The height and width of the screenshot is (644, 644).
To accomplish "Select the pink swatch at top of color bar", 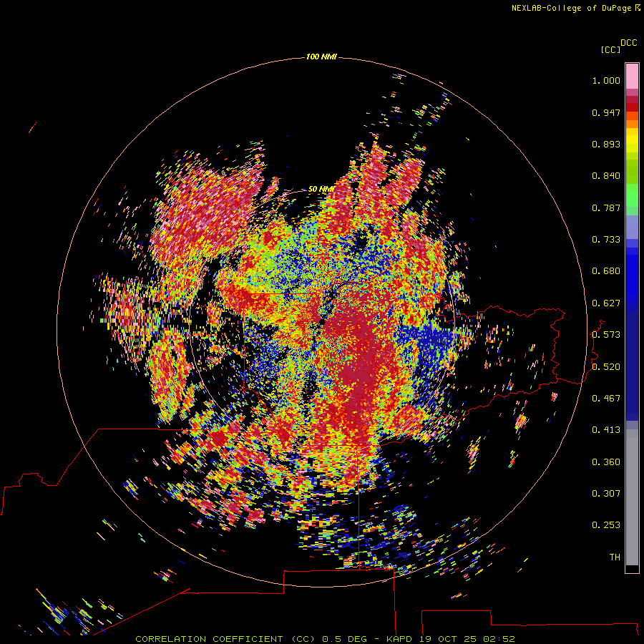I will pyautogui.click(x=632, y=77).
